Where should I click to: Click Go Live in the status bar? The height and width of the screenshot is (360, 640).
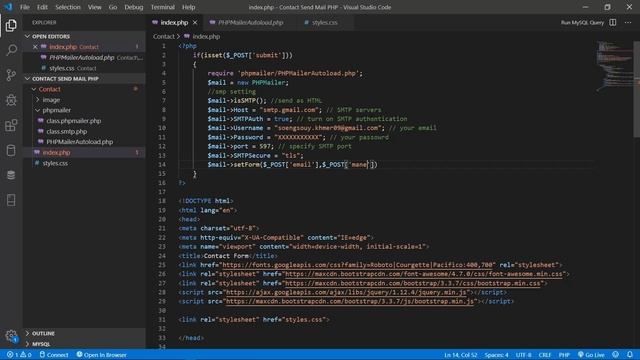(x=591, y=355)
